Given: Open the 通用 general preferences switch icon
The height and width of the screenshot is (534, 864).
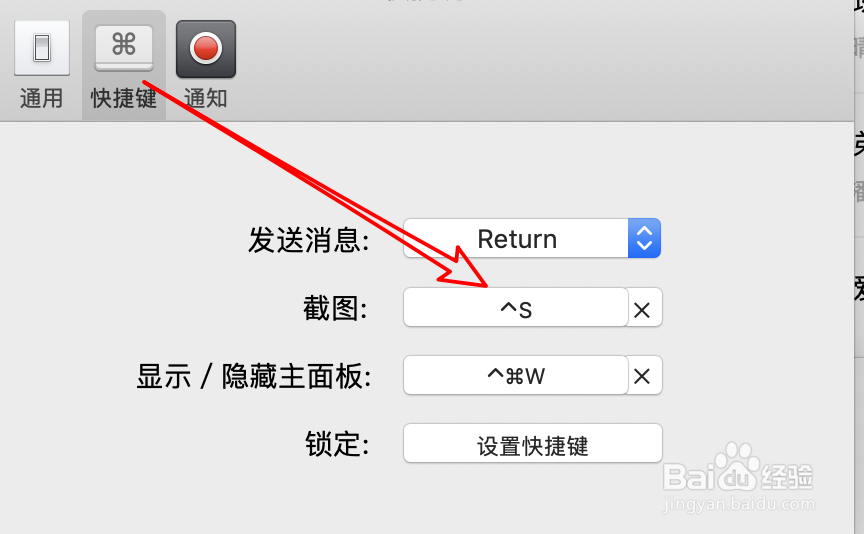Looking at the screenshot, I should [x=42, y=48].
